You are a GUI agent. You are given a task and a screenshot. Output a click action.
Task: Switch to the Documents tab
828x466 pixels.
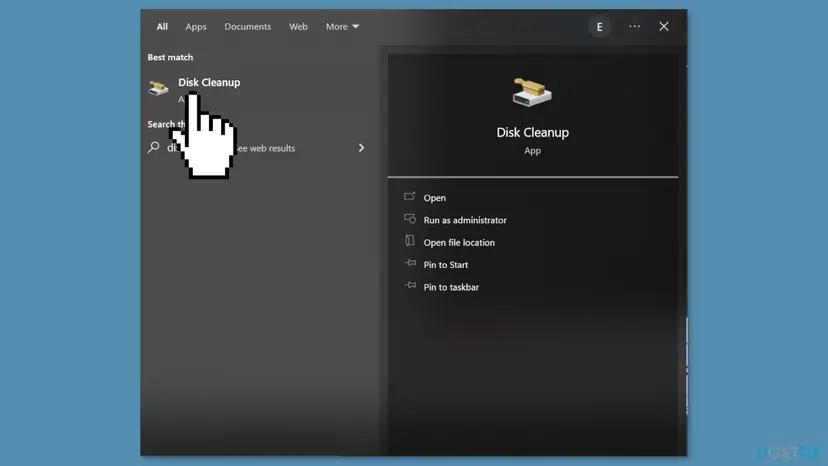coord(248,26)
